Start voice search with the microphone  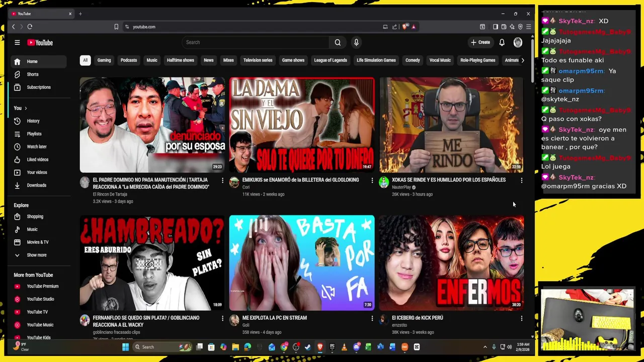tap(356, 42)
